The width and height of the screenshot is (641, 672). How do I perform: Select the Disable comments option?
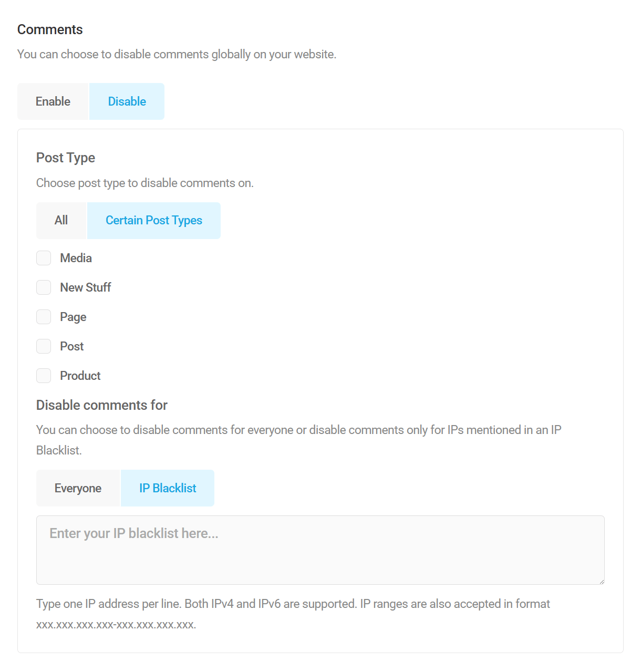127,101
